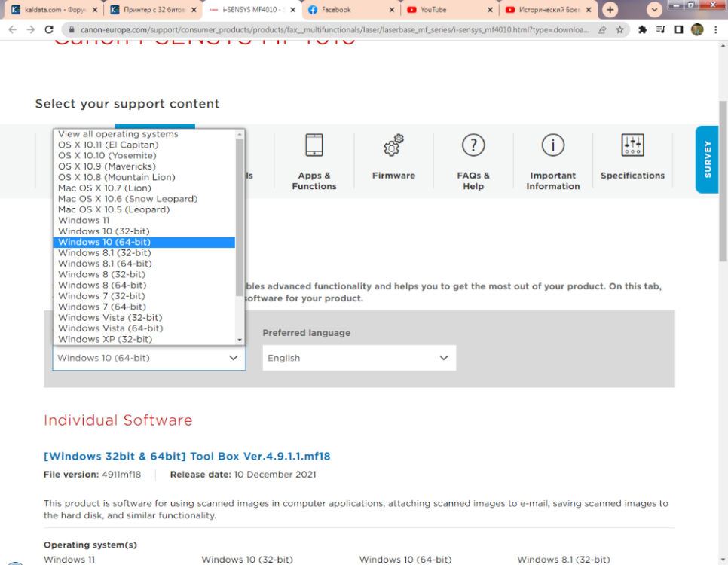Click the site lock icon in the address bar
Screen dimensions: 728x565
[x=71, y=29]
